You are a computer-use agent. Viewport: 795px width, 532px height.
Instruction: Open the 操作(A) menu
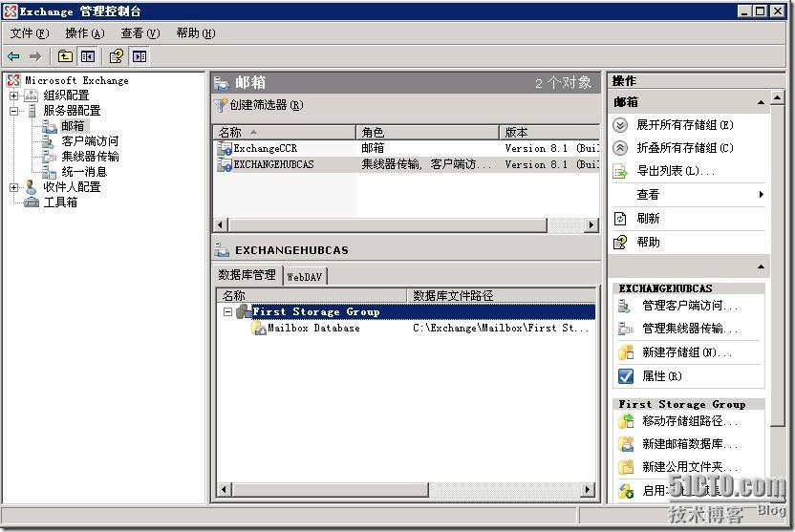click(85, 33)
